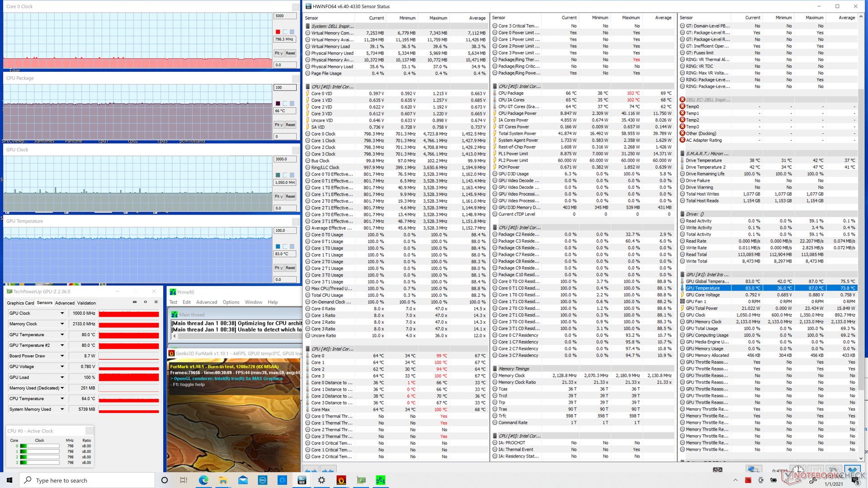Viewport: 868px width, 488px height.
Task: Switch to the Validation tab in GPU-Z
Action: click(86, 303)
